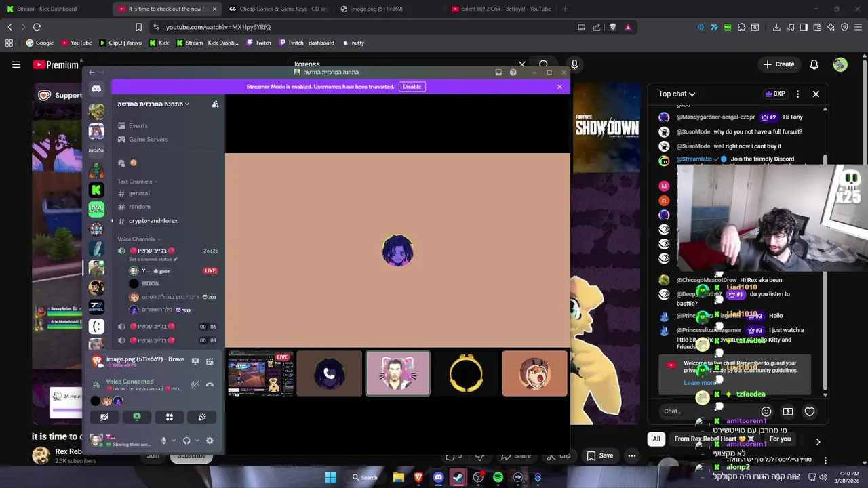Select the For you chip
The height and width of the screenshot is (488, 868).
coord(780,439)
